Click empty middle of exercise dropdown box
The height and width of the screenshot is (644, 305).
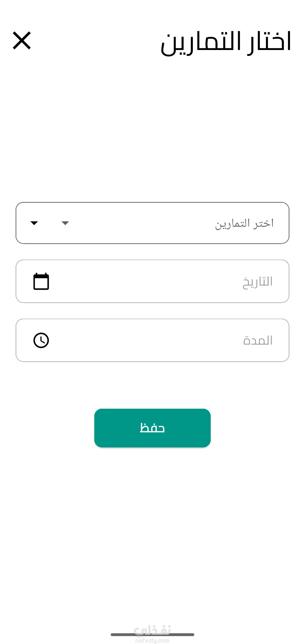141,223
